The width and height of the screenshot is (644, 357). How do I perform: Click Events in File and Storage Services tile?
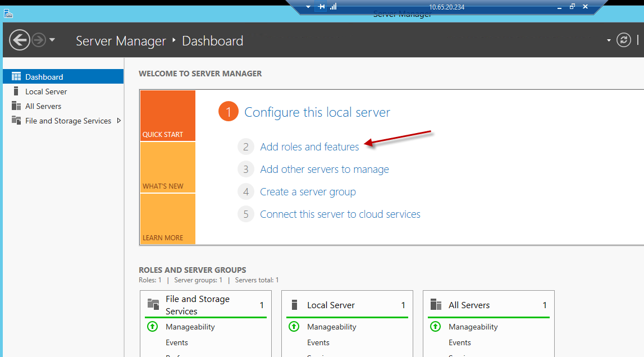pos(177,342)
